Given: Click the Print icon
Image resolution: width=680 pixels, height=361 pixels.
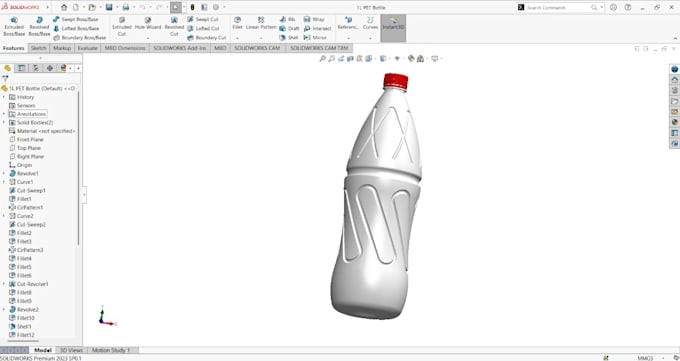Looking at the screenshot, I should tap(126, 7).
